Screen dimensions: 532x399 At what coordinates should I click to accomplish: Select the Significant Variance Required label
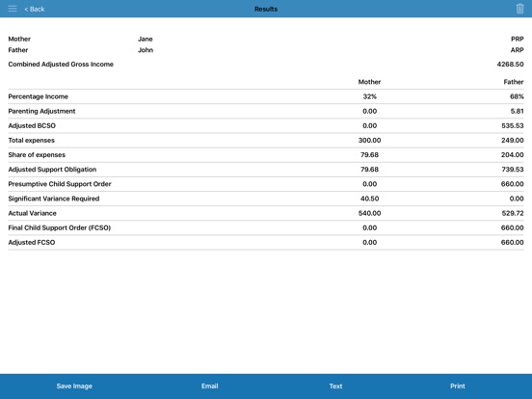pyautogui.click(x=54, y=199)
